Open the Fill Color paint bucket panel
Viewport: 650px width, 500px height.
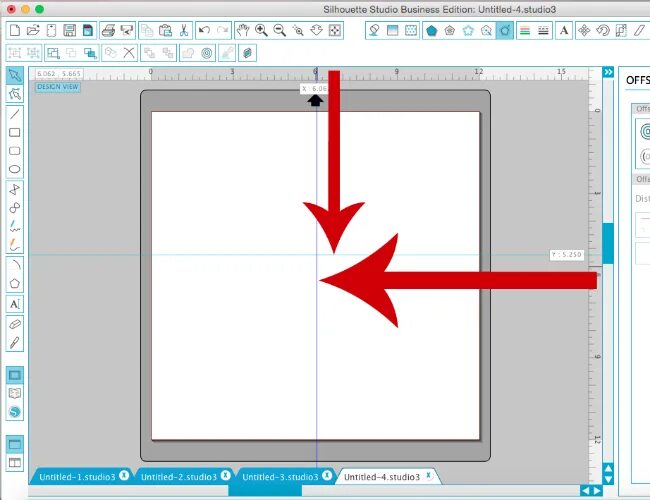tap(374, 30)
